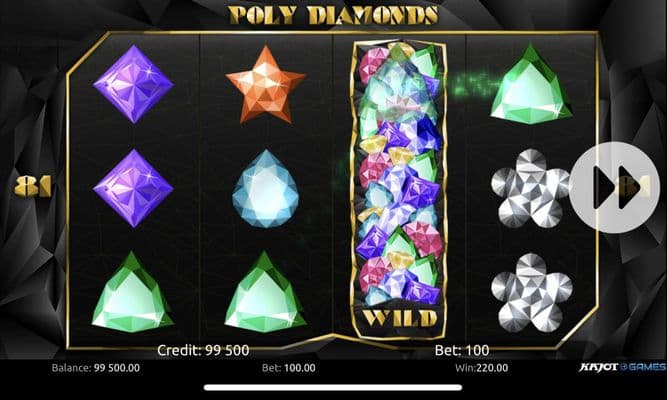Select the purple diamond in middle-left

coord(133,188)
